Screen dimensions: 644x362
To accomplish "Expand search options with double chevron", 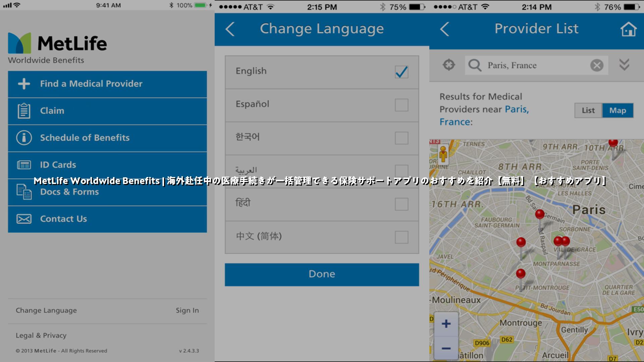I will (x=624, y=65).
